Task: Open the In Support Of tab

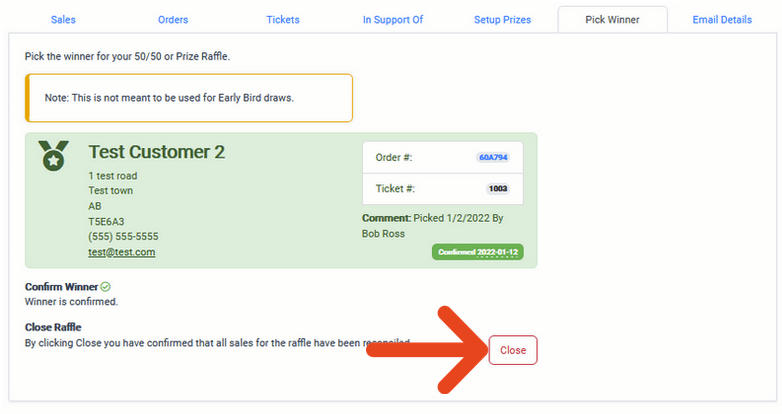Action: (x=393, y=19)
